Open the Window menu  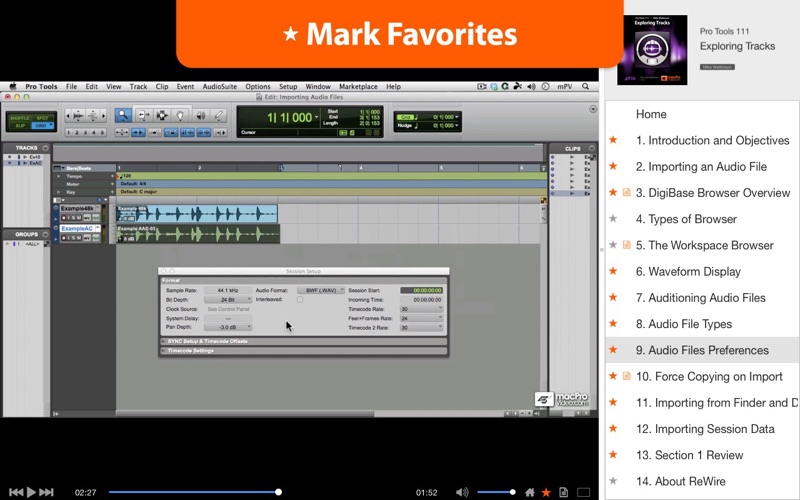(x=318, y=86)
